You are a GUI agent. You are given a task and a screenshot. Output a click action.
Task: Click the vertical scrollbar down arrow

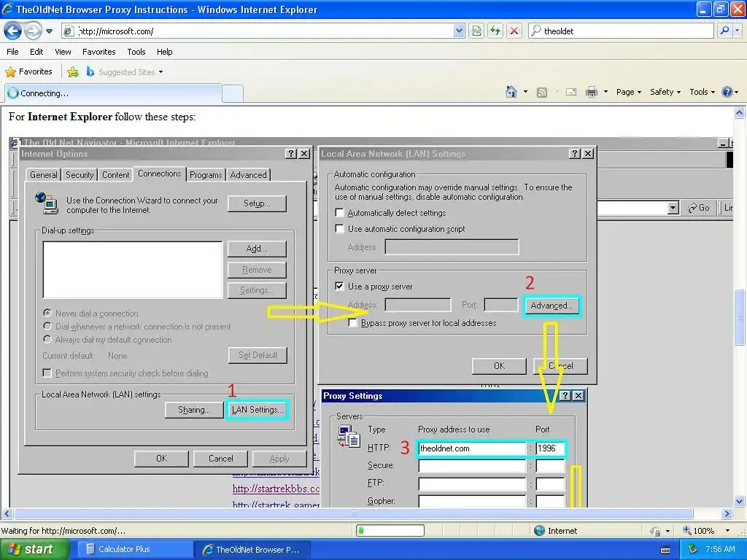click(740, 501)
